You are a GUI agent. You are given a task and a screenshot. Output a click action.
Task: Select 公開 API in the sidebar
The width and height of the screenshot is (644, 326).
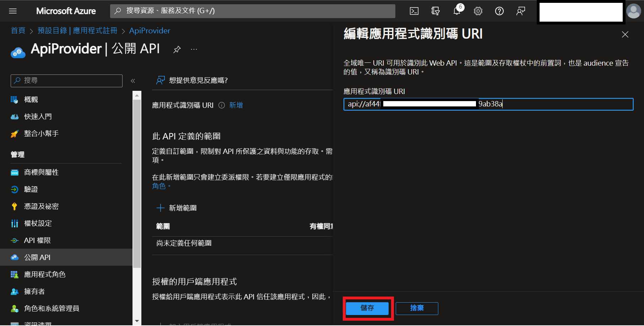pyautogui.click(x=66, y=258)
